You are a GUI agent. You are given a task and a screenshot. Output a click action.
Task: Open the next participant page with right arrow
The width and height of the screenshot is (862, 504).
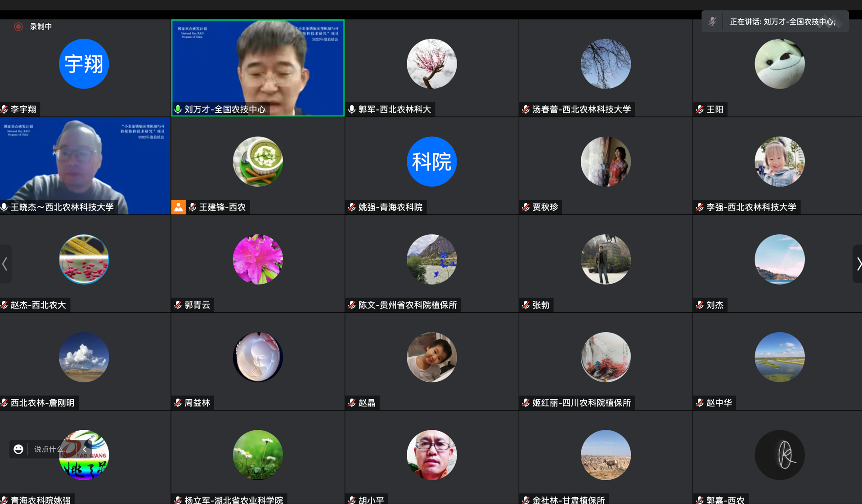click(x=859, y=264)
